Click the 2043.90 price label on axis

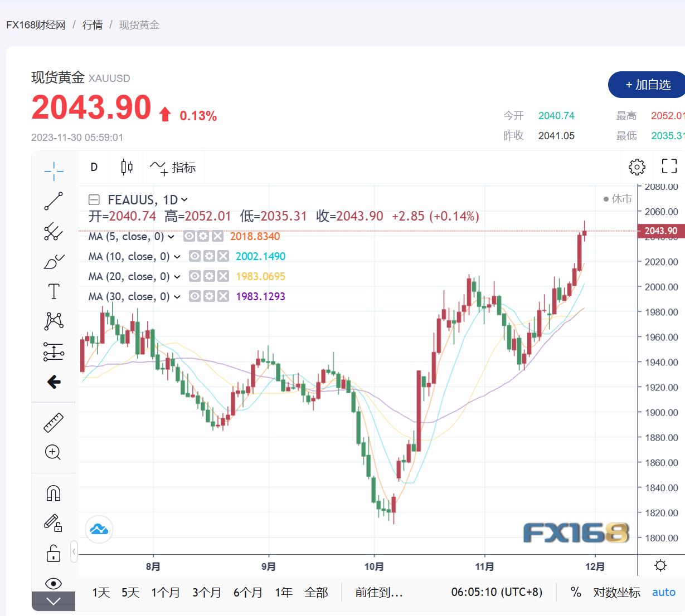[660, 231]
